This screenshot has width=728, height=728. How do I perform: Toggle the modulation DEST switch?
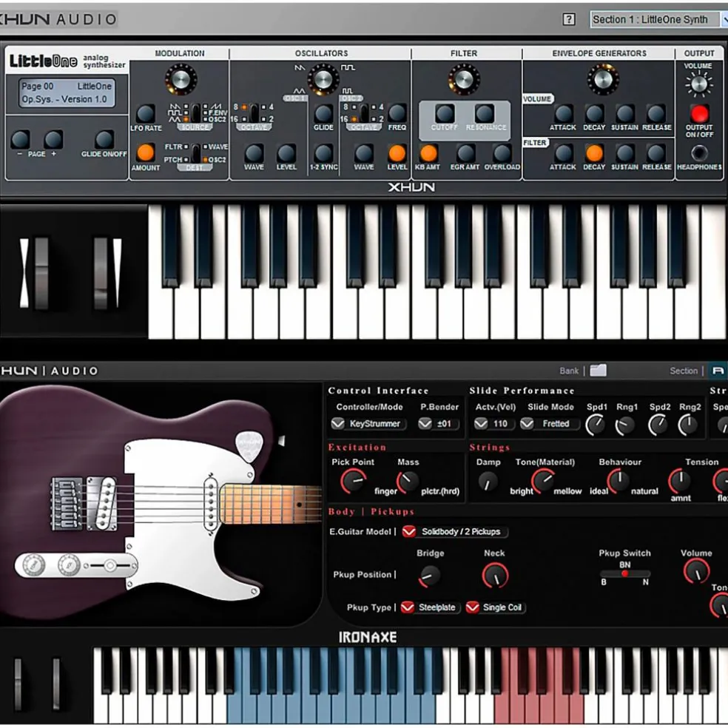coord(196,153)
